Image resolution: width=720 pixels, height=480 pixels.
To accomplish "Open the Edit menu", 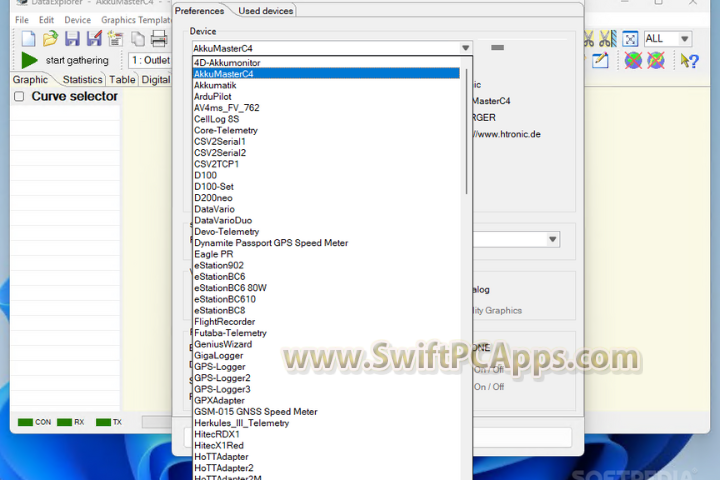I will (46, 20).
